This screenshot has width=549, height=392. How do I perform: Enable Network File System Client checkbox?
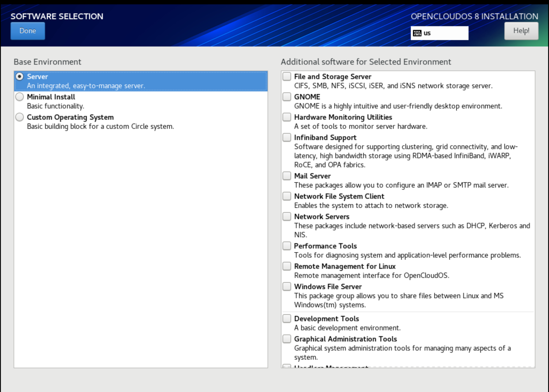pos(287,196)
